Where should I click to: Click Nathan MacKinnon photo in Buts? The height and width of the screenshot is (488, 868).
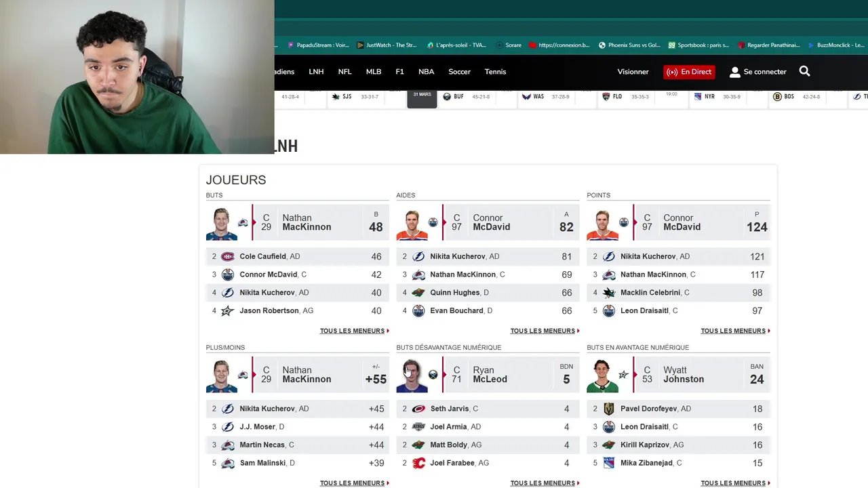point(222,224)
